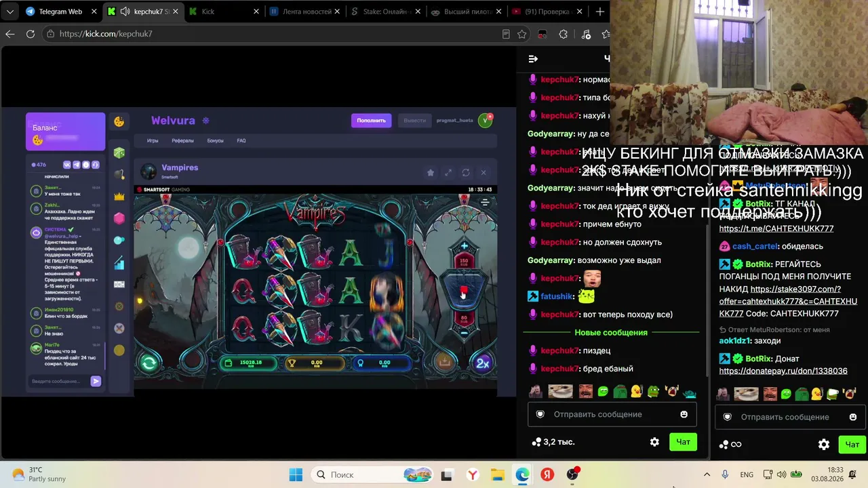Click the left green Чат button

[x=683, y=442]
